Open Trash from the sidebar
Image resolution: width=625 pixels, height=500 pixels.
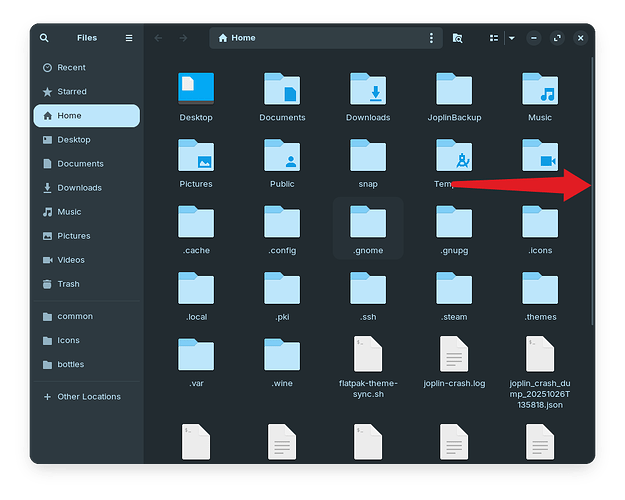click(x=68, y=284)
